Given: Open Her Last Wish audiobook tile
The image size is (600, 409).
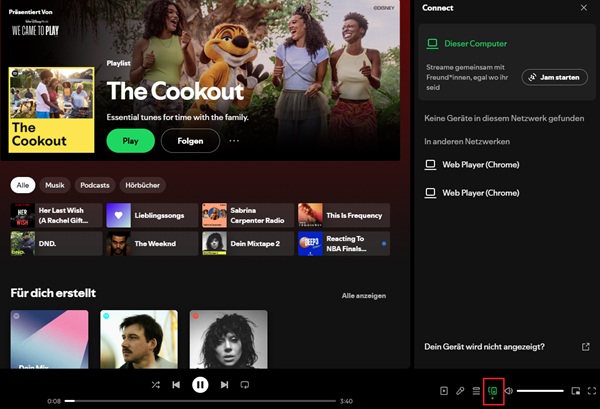Looking at the screenshot, I should pyautogui.click(x=56, y=215).
